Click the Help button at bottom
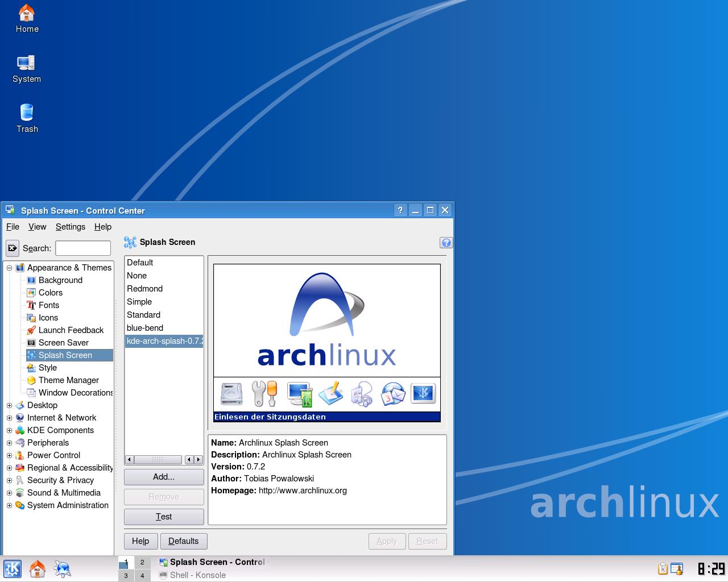728x582 pixels. click(140, 541)
